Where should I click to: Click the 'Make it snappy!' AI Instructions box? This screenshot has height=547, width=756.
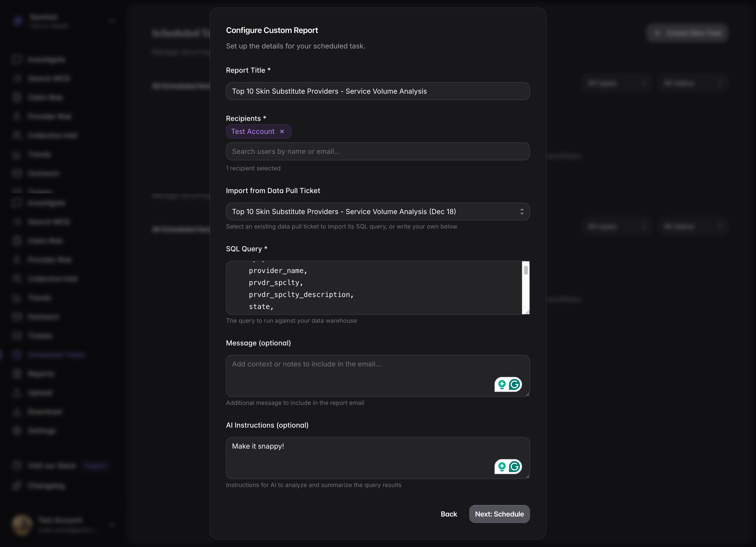[x=360, y=458]
